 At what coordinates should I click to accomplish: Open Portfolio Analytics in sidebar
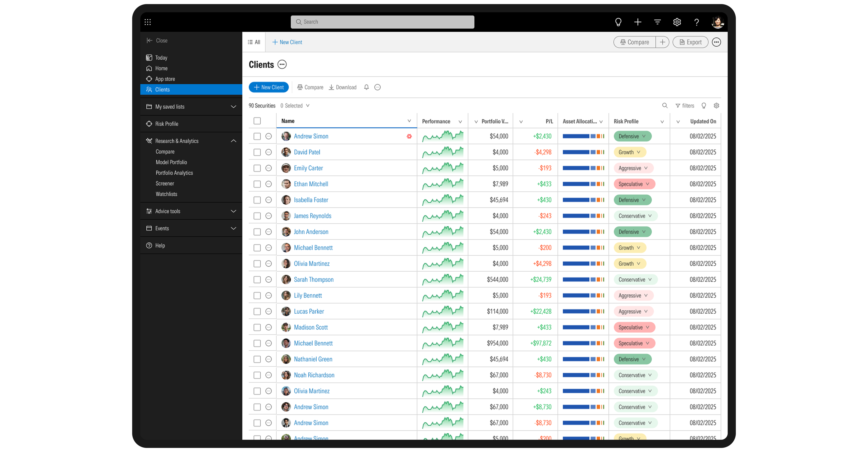[174, 173]
